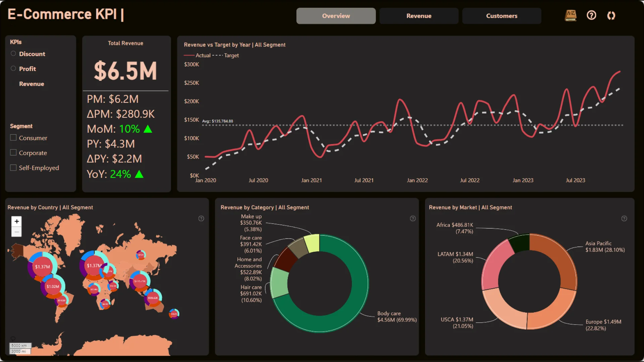Click the Face care $391.42K label
Viewport: 644px width, 362px height.
(251, 244)
